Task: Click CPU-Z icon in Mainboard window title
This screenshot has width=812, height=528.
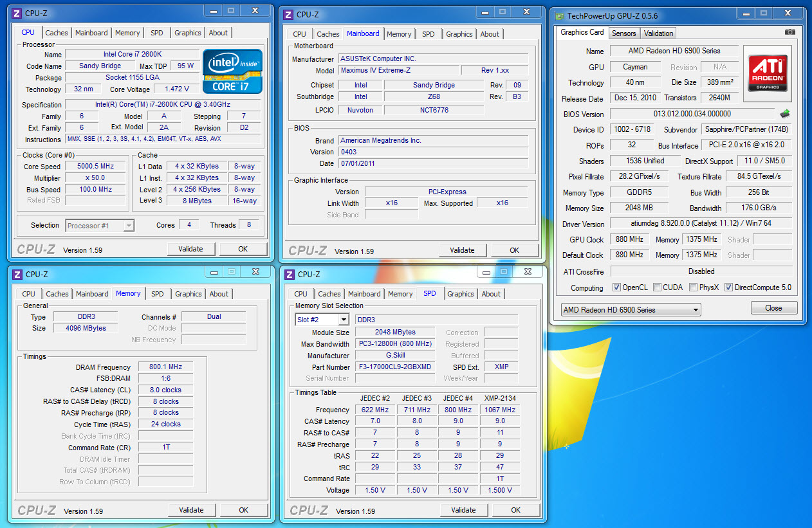Action: coord(288,15)
